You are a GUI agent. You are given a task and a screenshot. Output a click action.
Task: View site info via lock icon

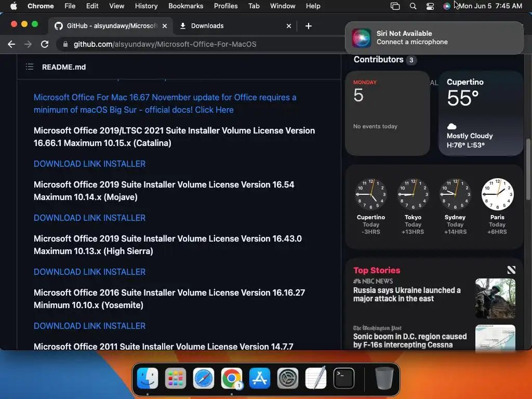click(65, 44)
